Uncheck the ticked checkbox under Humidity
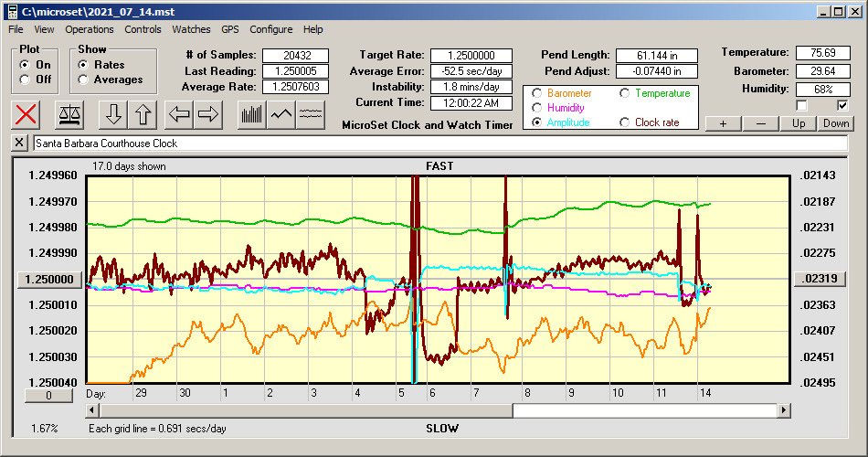This screenshot has width=868, height=457. [x=842, y=105]
